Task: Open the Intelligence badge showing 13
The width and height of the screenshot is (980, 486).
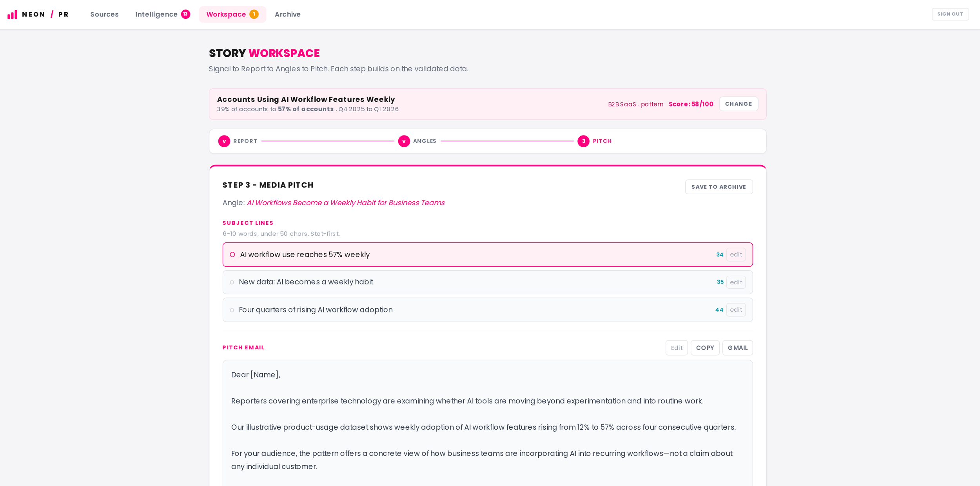Action: click(185, 14)
